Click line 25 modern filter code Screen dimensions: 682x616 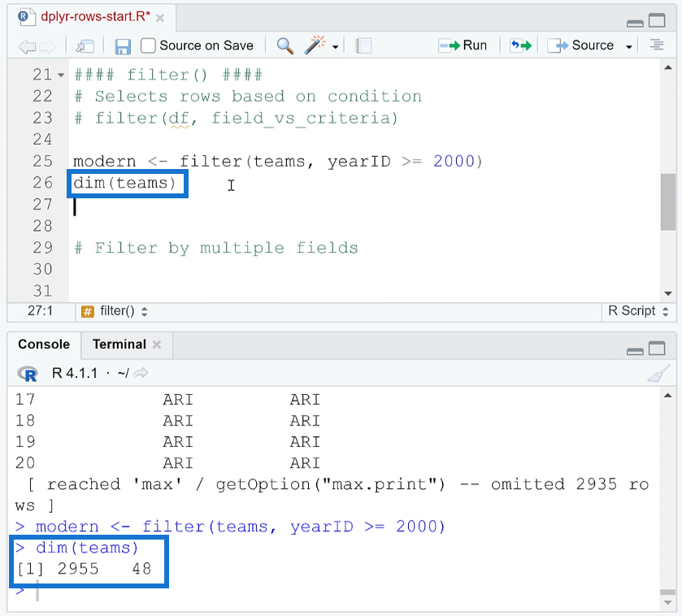point(278,161)
